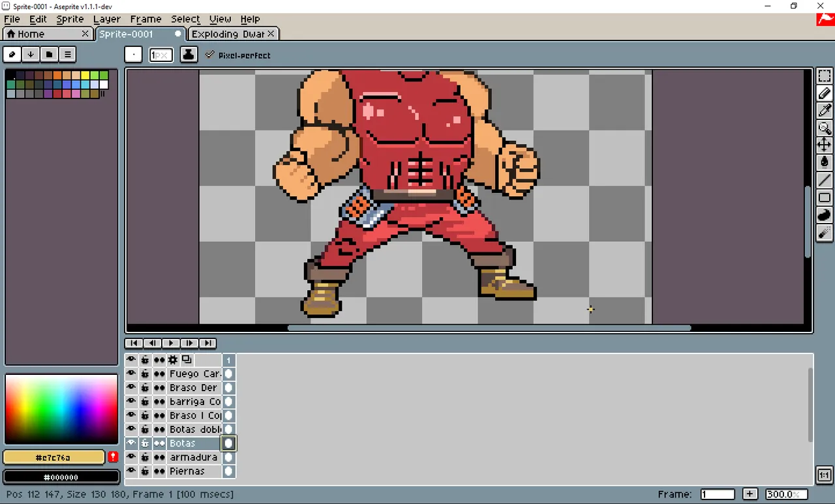The image size is (835, 504).
Task: Open the Frame menu
Action: [x=145, y=19]
